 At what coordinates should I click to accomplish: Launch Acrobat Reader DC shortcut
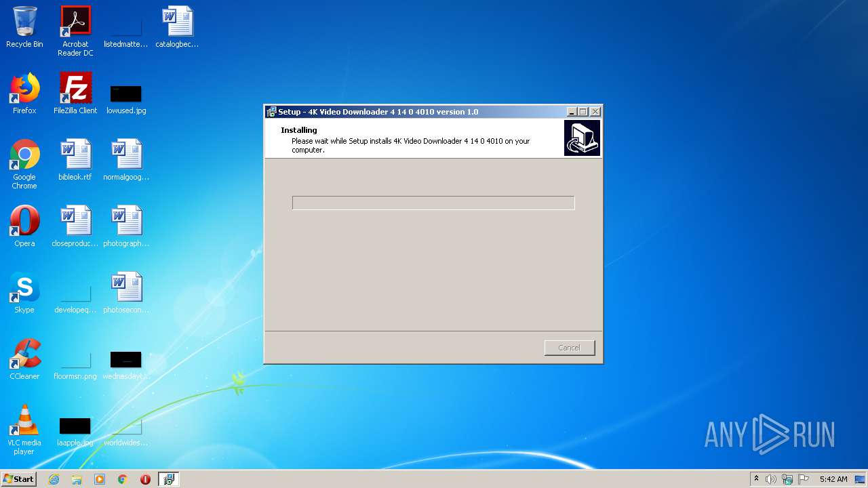coord(75,31)
